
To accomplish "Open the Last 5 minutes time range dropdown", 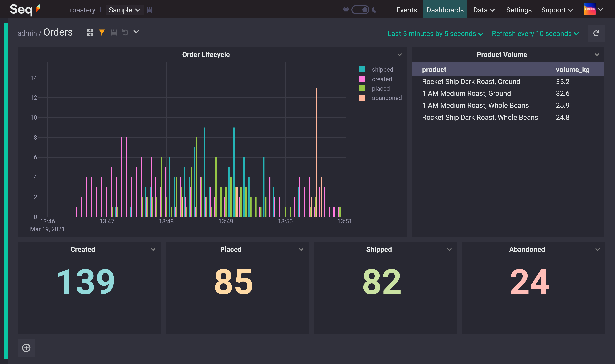I will pyautogui.click(x=435, y=34).
